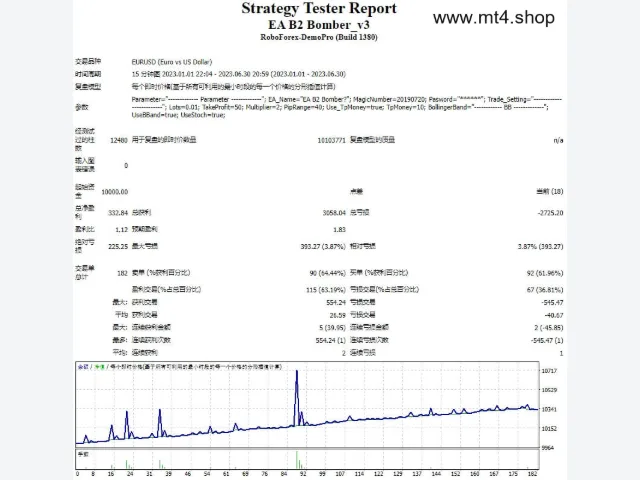Click maximal consecutive loss "-545.47 (1)"
This screenshot has height=480, width=640.
[547, 340]
